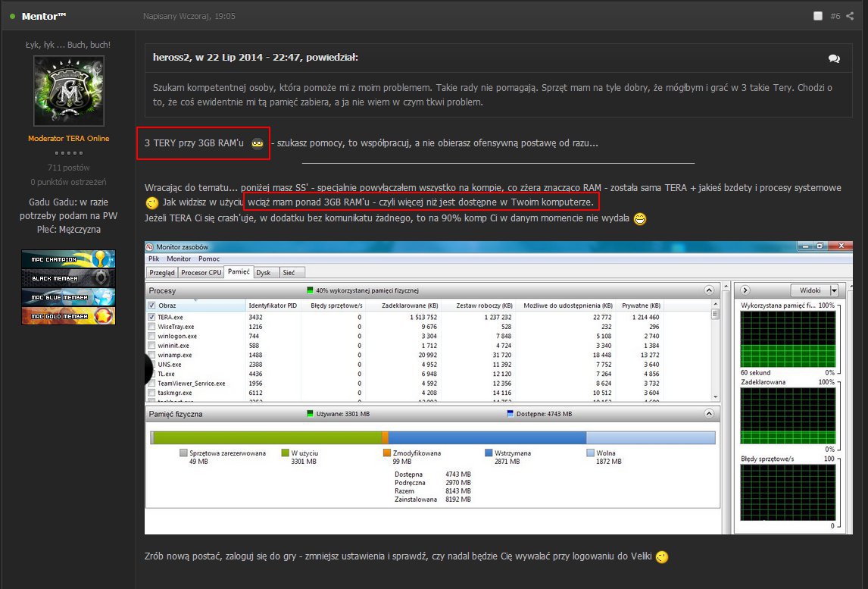Open the Monitor menu
This screenshot has height=589, width=868.
[179, 258]
